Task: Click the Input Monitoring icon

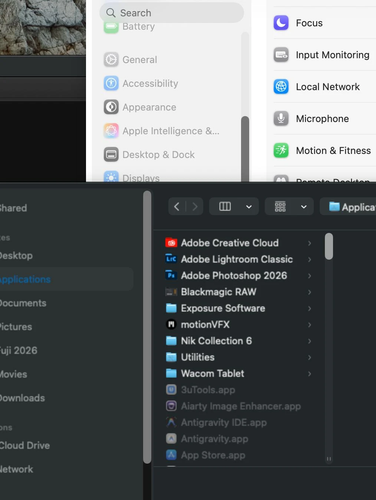Action: (x=281, y=55)
